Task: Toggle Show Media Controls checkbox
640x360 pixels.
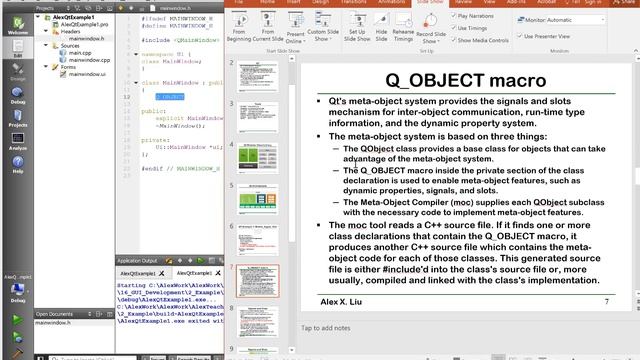Action: click(x=454, y=40)
